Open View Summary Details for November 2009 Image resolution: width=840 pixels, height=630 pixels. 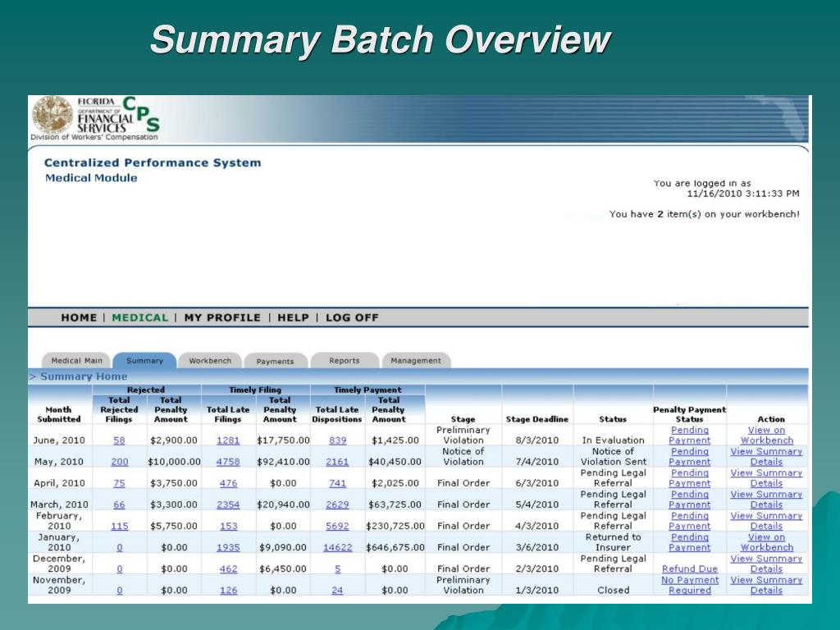[x=767, y=585]
